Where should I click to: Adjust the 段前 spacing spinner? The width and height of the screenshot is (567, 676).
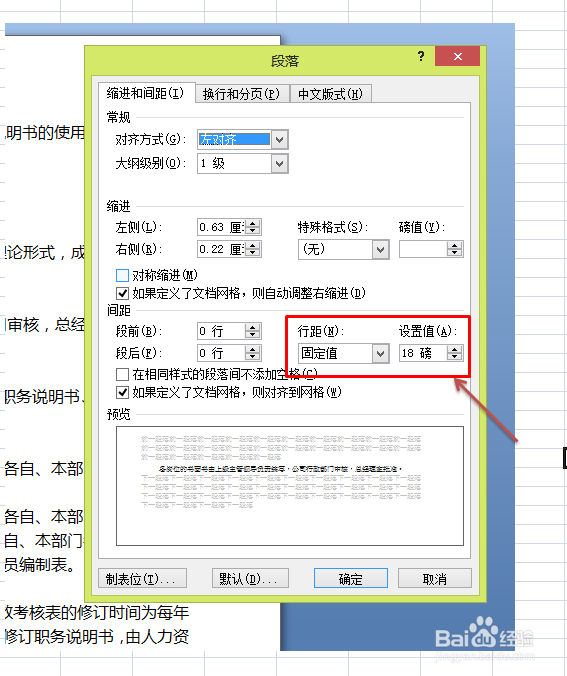tap(253, 331)
